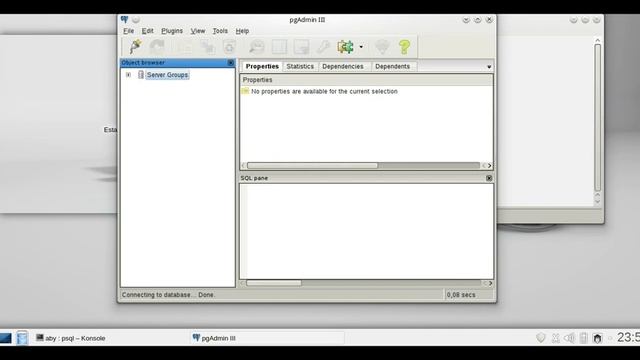The height and width of the screenshot is (360, 640).
Task: Click the Plugins puzzle piece icon
Action: click(x=345, y=47)
